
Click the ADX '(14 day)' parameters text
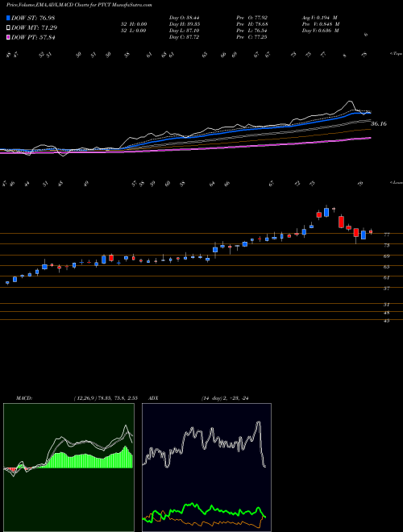(212, 398)
